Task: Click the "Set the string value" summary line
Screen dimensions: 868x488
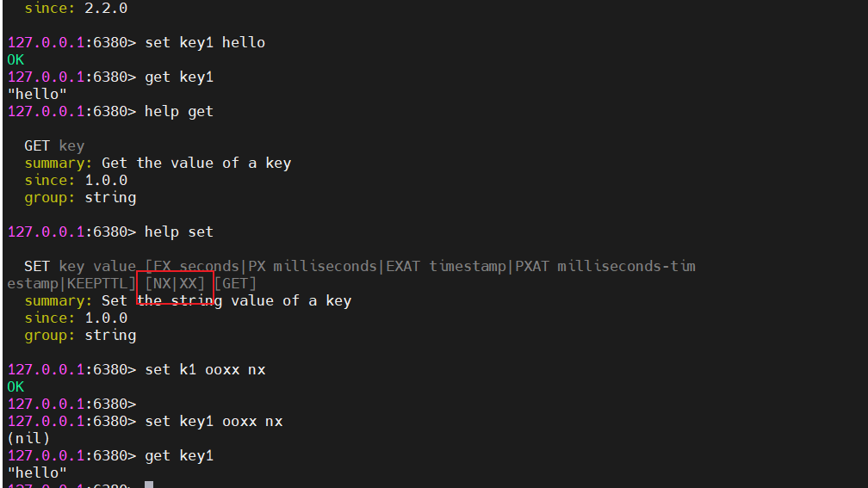Action: 226,300
